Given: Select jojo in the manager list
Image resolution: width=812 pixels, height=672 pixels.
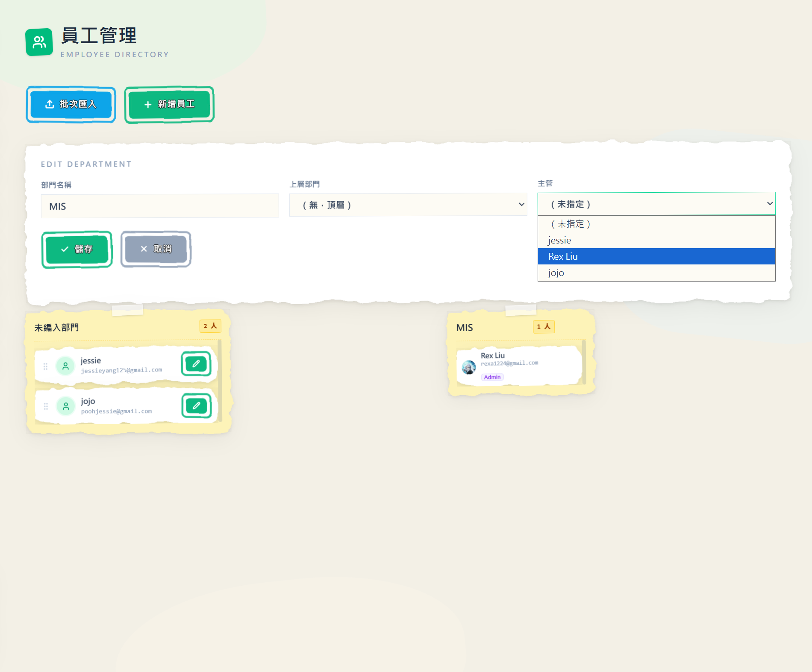Looking at the screenshot, I should pyautogui.click(x=656, y=273).
